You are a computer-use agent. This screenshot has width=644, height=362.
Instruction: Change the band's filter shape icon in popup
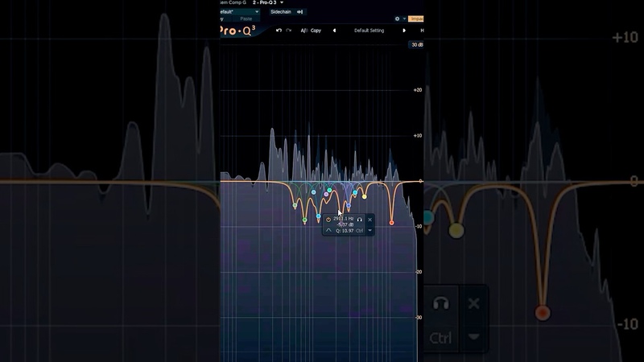pyautogui.click(x=328, y=230)
